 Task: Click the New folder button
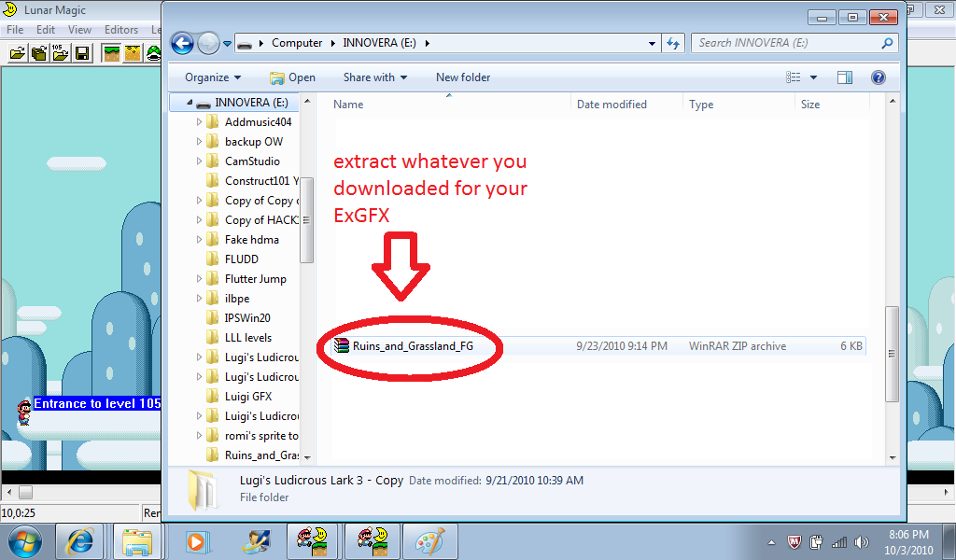pos(463,77)
